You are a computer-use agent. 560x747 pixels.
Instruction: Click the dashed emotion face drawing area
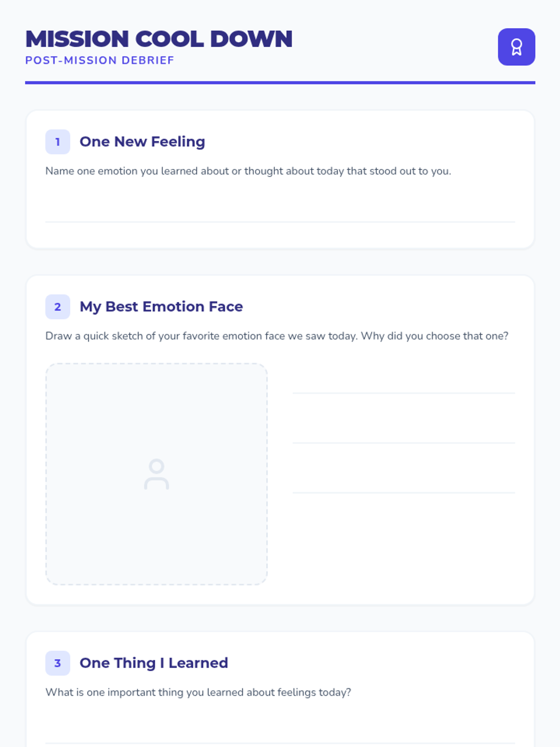point(156,474)
